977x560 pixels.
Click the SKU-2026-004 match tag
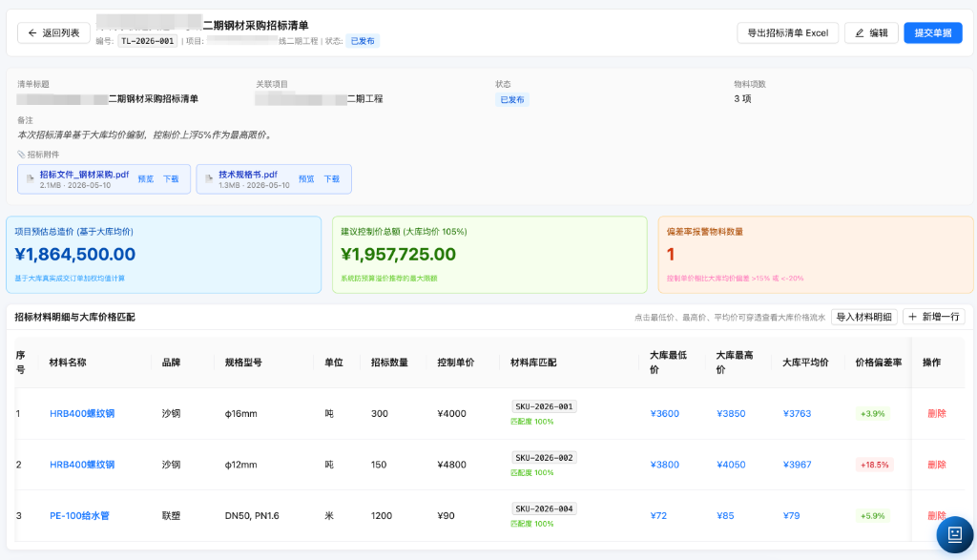pos(544,508)
